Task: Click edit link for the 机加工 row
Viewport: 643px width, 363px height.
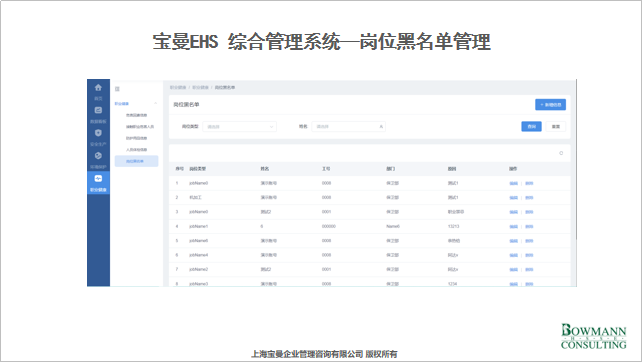Action: click(x=513, y=198)
